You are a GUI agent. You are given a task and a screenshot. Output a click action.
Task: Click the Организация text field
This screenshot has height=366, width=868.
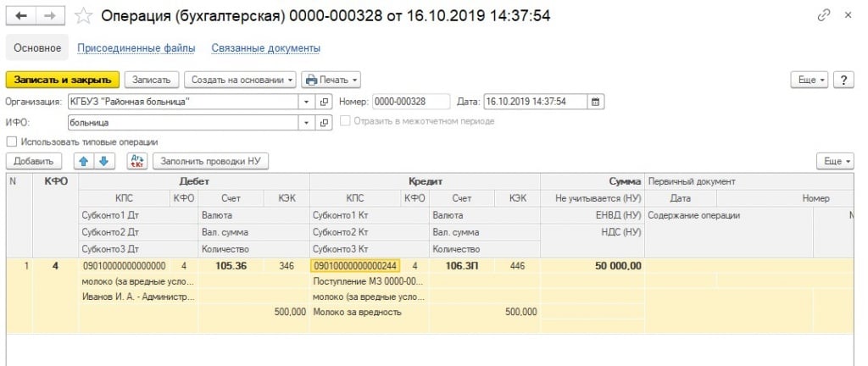[183, 102]
